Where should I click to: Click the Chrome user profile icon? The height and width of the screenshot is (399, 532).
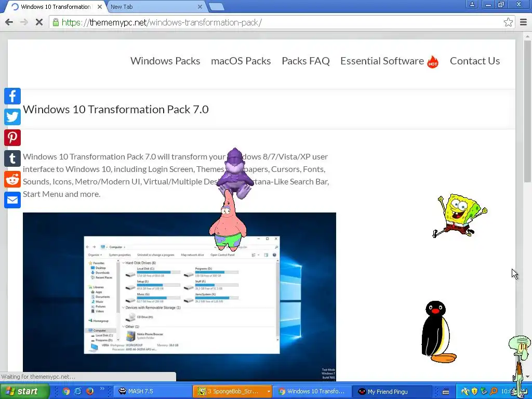pyautogui.click(x=472, y=4)
